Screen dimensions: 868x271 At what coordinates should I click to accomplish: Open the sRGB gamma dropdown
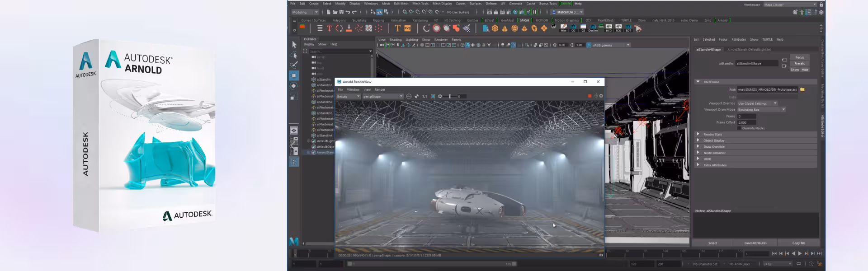point(611,45)
